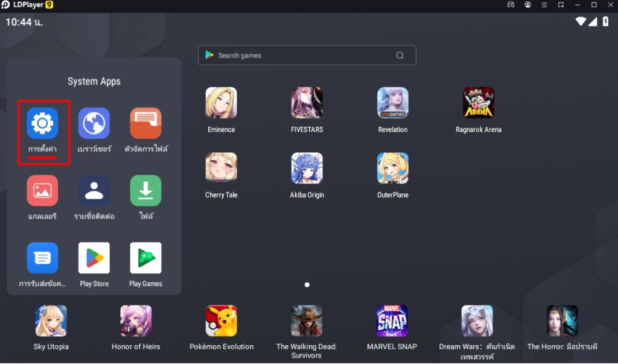
Task: Open LDPlayer gamepad keymapping icon
Action: [x=511, y=5]
